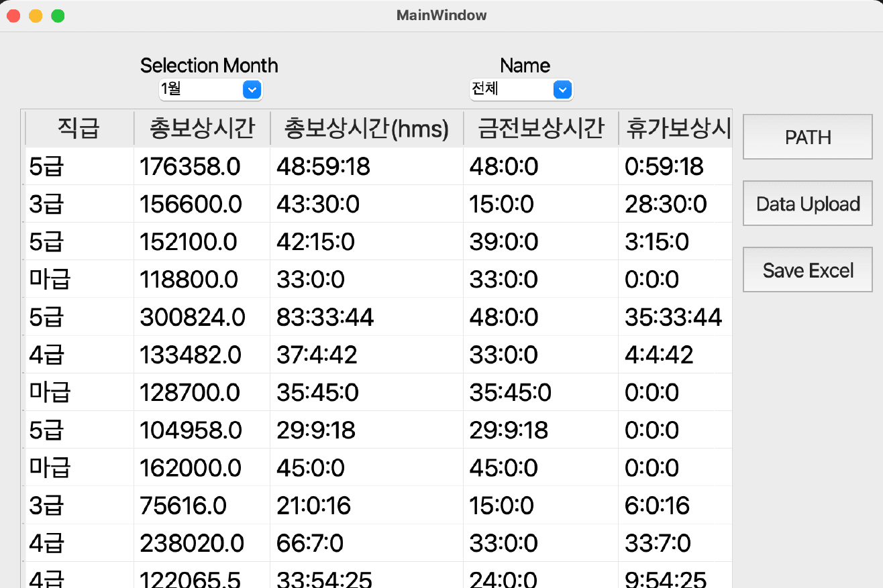Screen dimensions: 883x588
Task: Select the 21:0:16 cell
Action: [x=367, y=505]
